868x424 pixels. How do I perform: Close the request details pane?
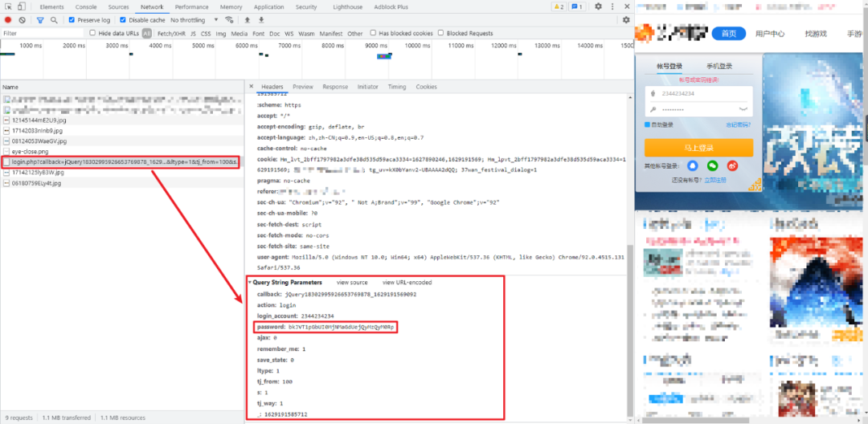(x=252, y=87)
